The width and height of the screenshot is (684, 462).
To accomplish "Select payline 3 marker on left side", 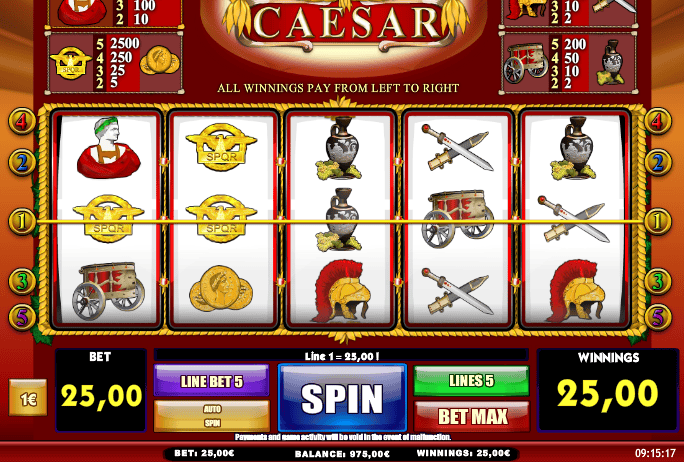I will pyautogui.click(x=21, y=281).
